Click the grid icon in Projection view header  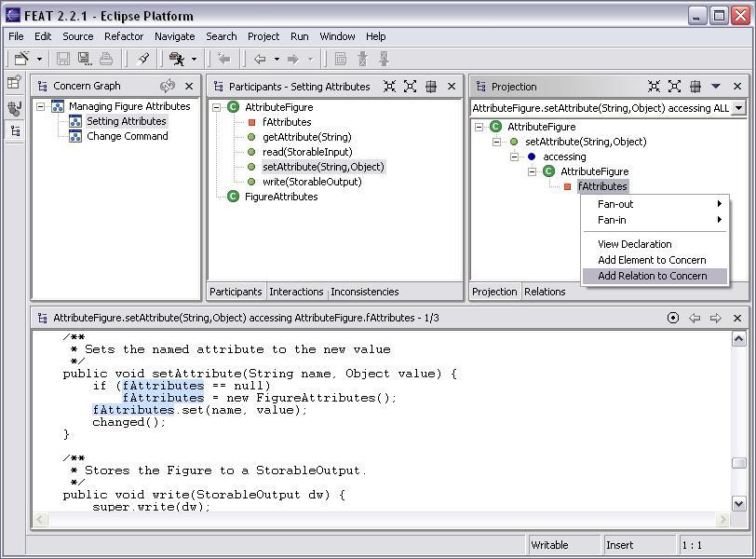pos(695,87)
